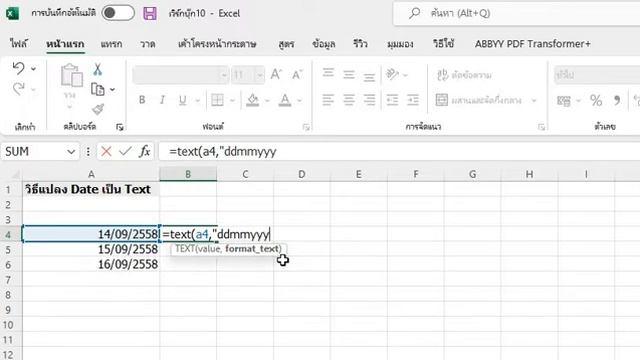
Task: Click the Paste clipboard icon
Action: tap(71, 76)
